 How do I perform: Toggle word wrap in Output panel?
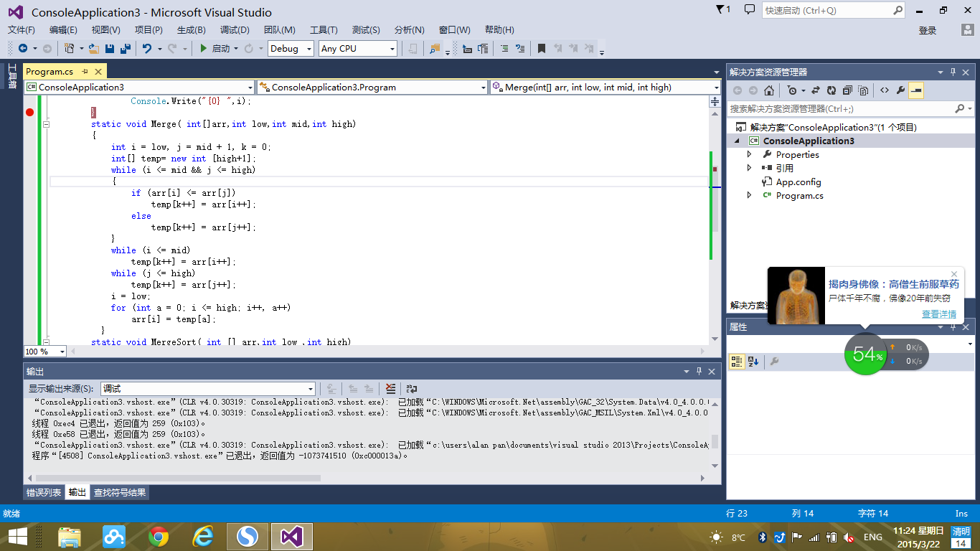[x=412, y=389]
